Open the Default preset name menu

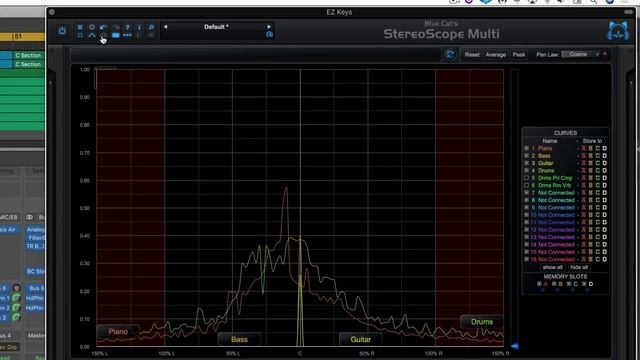[216, 27]
